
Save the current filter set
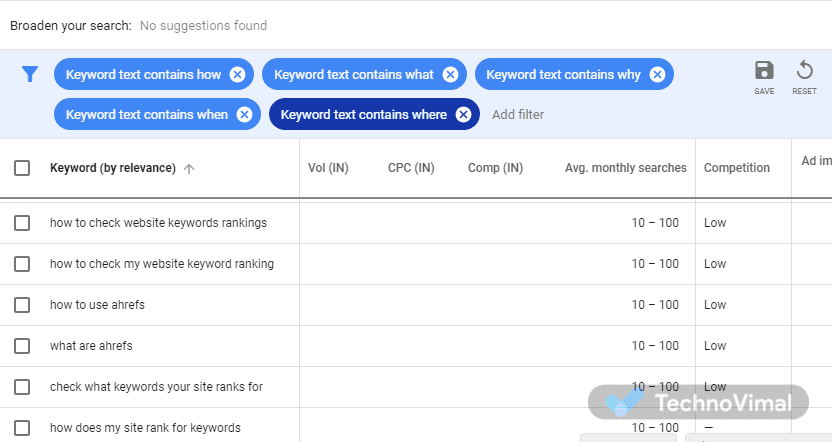pyautogui.click(x=764, y=77)
